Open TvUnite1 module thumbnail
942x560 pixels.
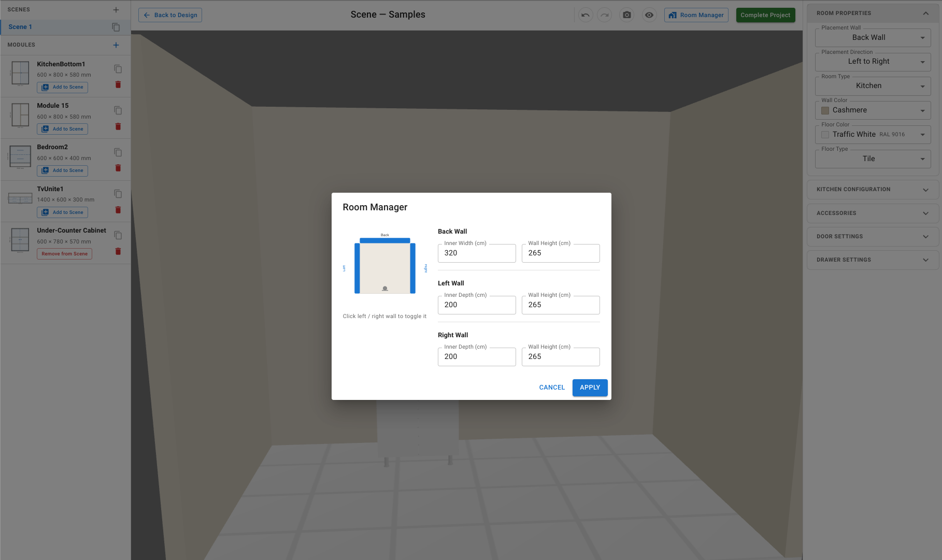pos(20,198)
